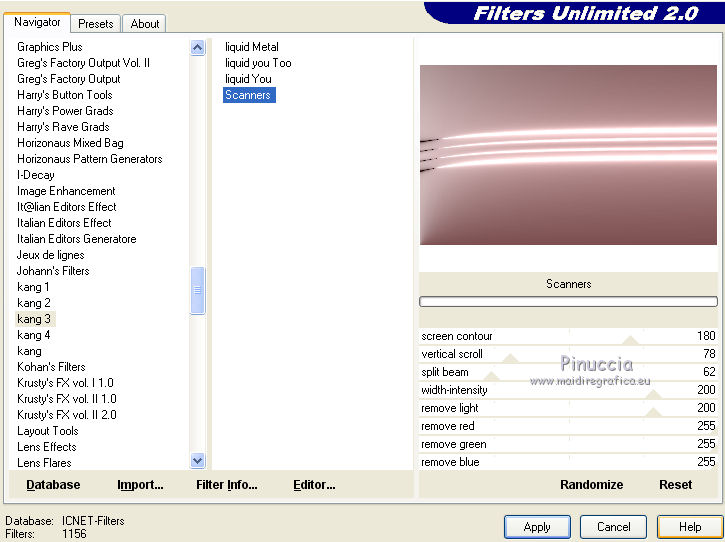Screen dimensions: 725x542
Task: Select Harry's Power Grads category
Action: pos(65,111)
